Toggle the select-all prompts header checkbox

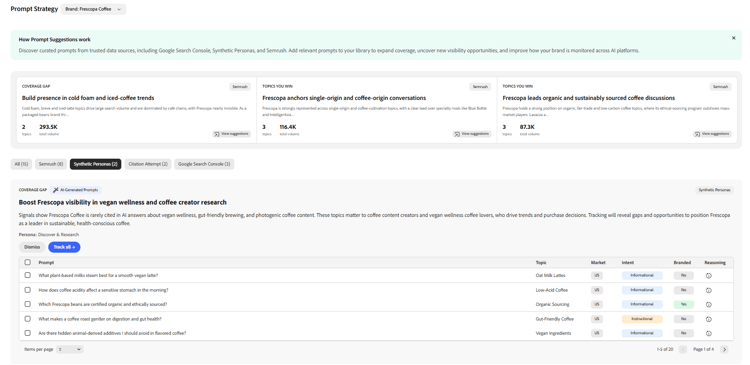point(28,262)
